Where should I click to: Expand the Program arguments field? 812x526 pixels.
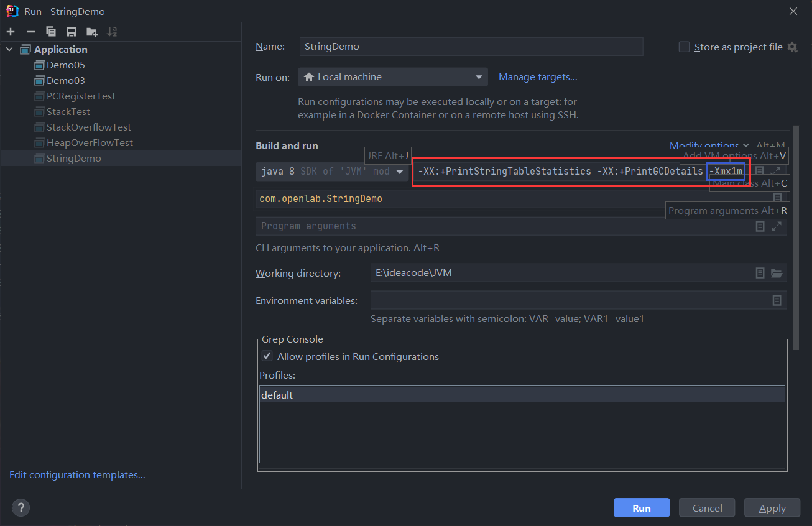pyautogui.click(x=776, y=226)
